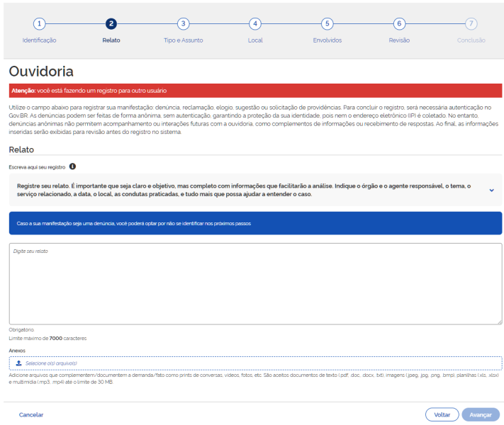Image resolution: width=504 pixels, height=425 pixels.
Task: Focus the Digite seu relato text area
Action: (x=255, y=283)
